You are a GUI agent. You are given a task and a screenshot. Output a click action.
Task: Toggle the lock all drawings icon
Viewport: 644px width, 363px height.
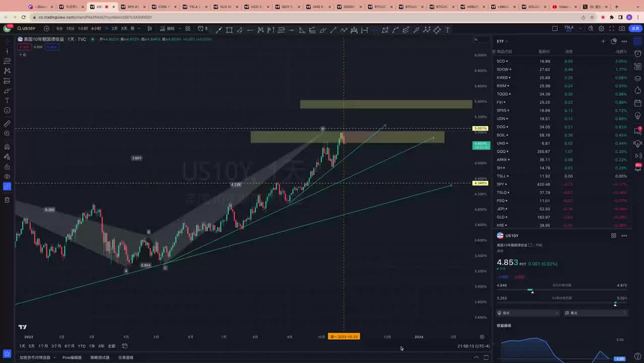7,167
